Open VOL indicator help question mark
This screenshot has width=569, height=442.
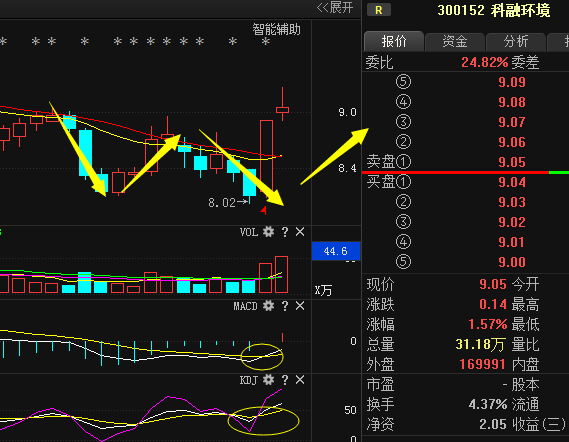pos(285,232)
